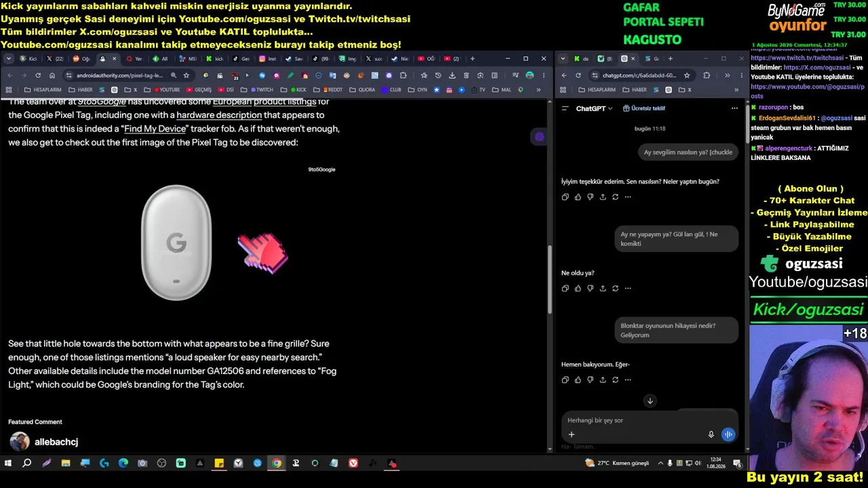The width and height of the screenshot is (868, 488).
Task: Open the HESAPLARIM bookmark folder in left browser
Action: pyautogui.click(x=43, y=89)
